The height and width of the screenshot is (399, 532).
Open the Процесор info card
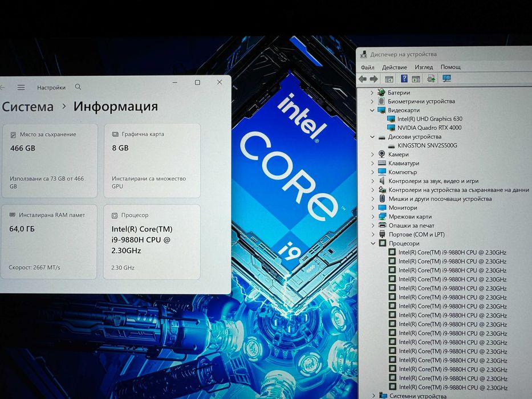pyautogui.click(x=152, y=242)
